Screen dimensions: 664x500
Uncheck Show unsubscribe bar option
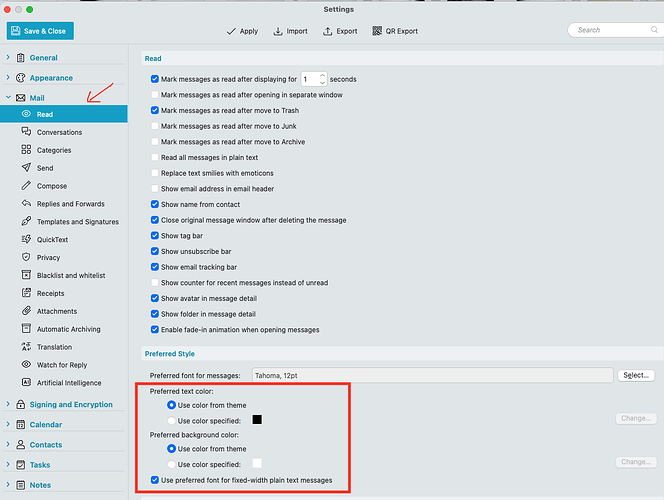(155, 251)
